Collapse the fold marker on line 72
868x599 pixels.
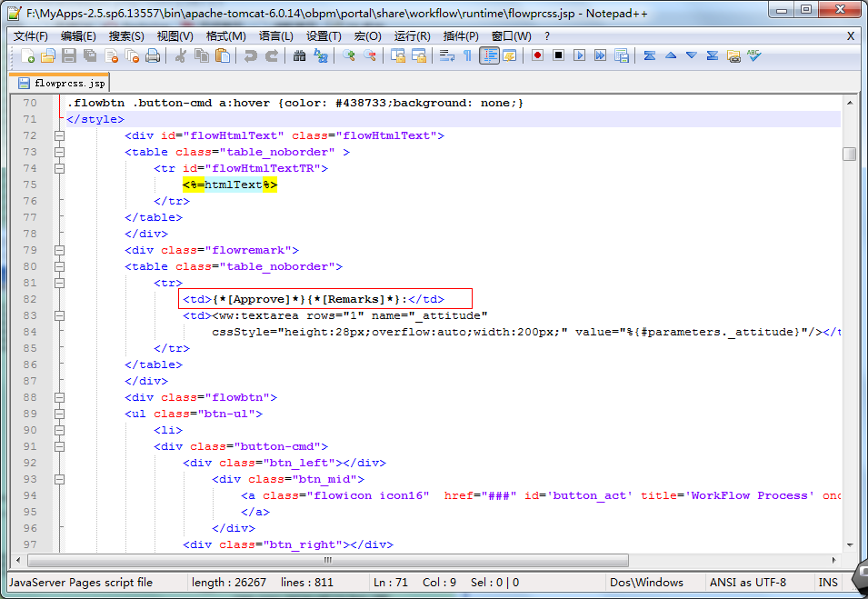pyautogui.click(x=59, y=135)
